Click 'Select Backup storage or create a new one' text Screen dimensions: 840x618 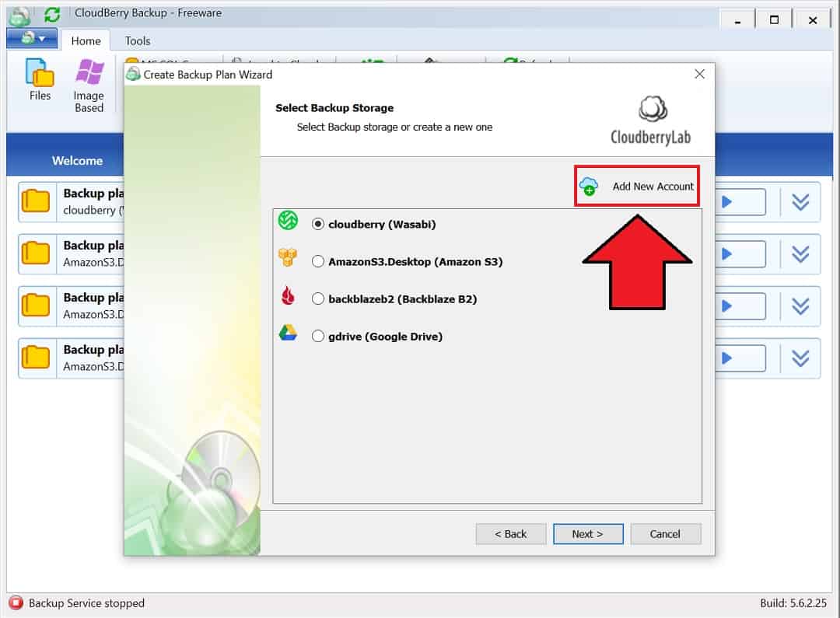[x=395, y=127]
